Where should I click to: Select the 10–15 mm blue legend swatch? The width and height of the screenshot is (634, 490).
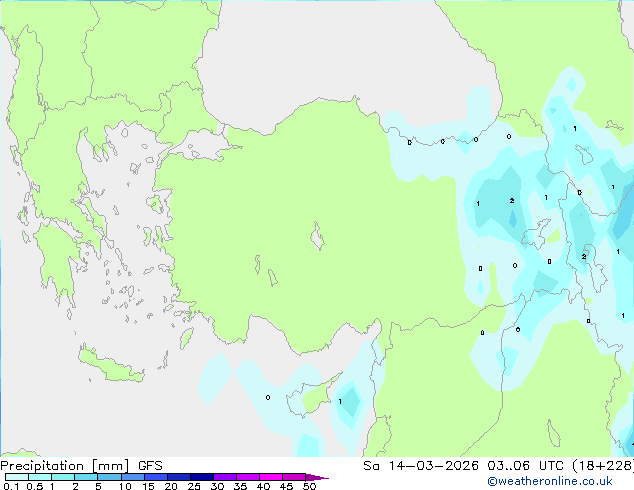point(133,477)
